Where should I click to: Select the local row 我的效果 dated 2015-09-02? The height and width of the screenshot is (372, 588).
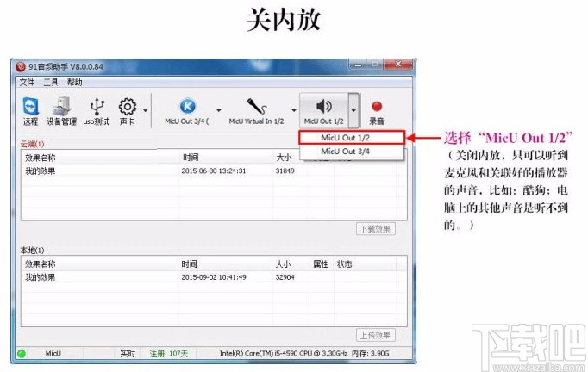pos(214,277)
